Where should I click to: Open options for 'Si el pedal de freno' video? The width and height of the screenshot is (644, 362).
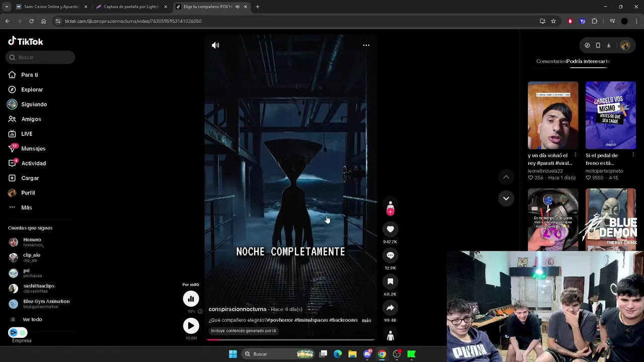pos(633,155)
